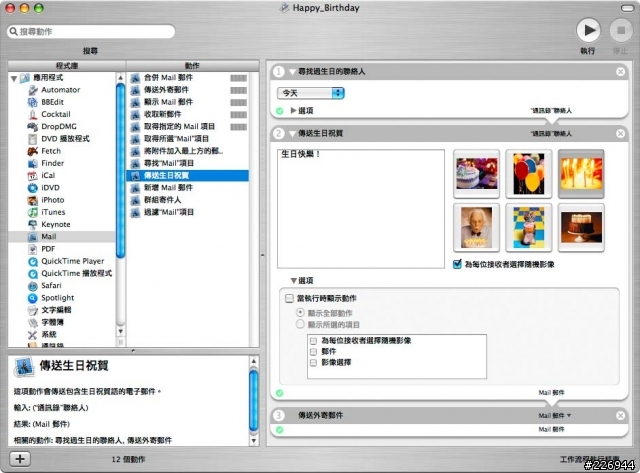640x473 pixels.
Task: Choose the old man portrait thumbnail
Action: coord(476,227)
